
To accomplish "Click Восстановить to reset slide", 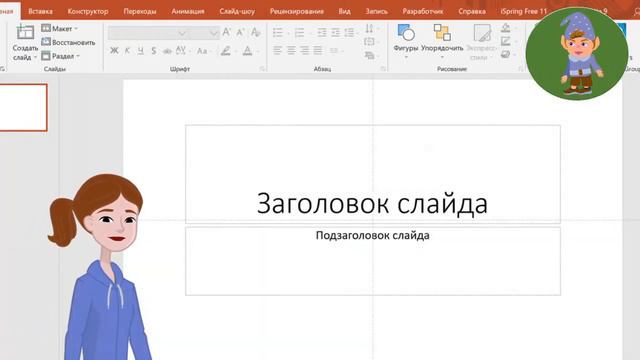I will tap(69, 42).
